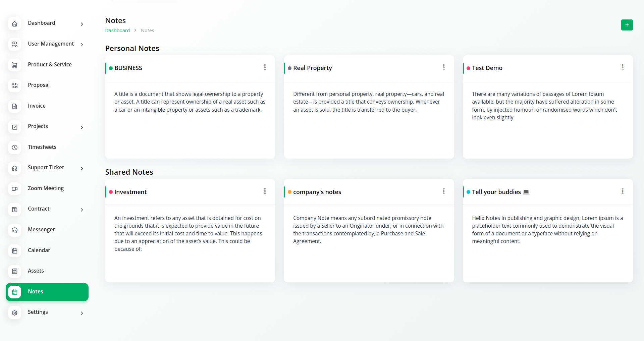Click the red color dot on Test Demo
This screenshot has width=644, height=341.
click(468, 68)
